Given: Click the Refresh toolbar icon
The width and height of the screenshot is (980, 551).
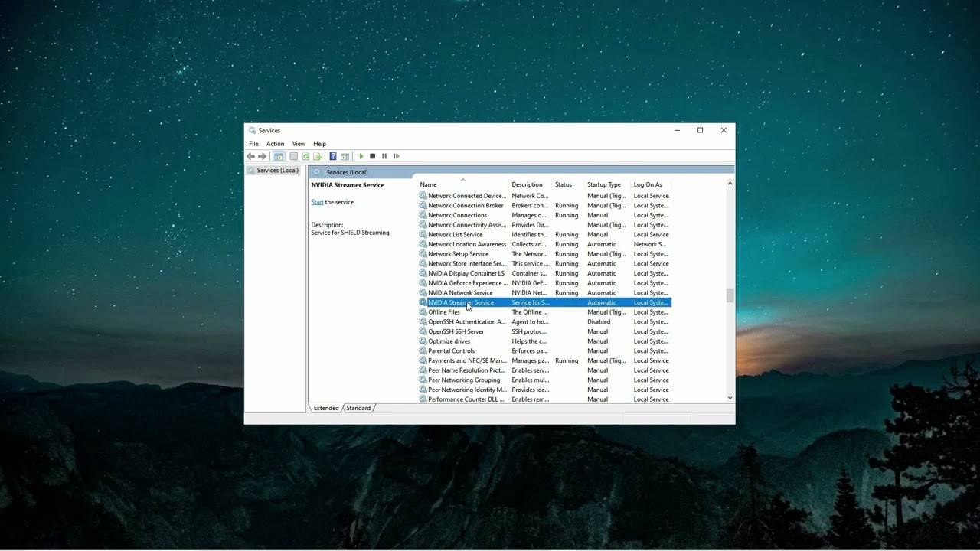Looking at the screenshot, I should 305,156.
